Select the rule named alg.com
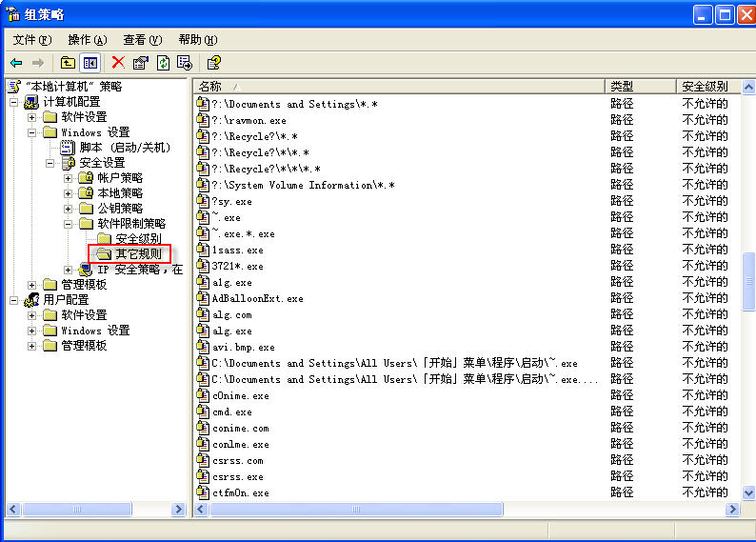The image size is (756, 542). click(232, 315)
